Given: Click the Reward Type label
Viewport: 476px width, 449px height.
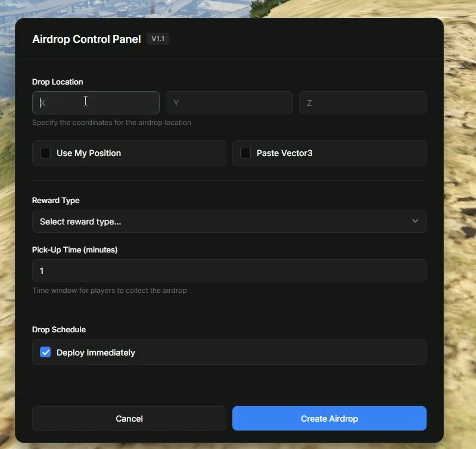Looking at the screenshot, I should click(x=56, y=201).
